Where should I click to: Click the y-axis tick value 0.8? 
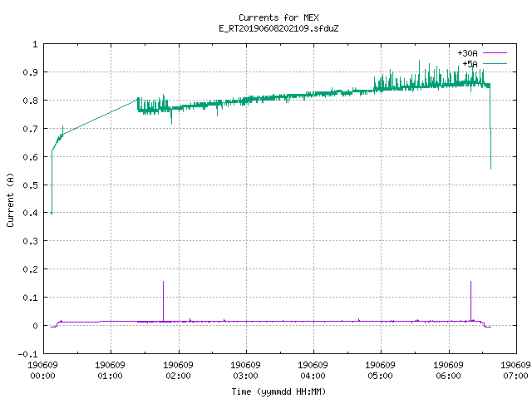pos(30,101)
